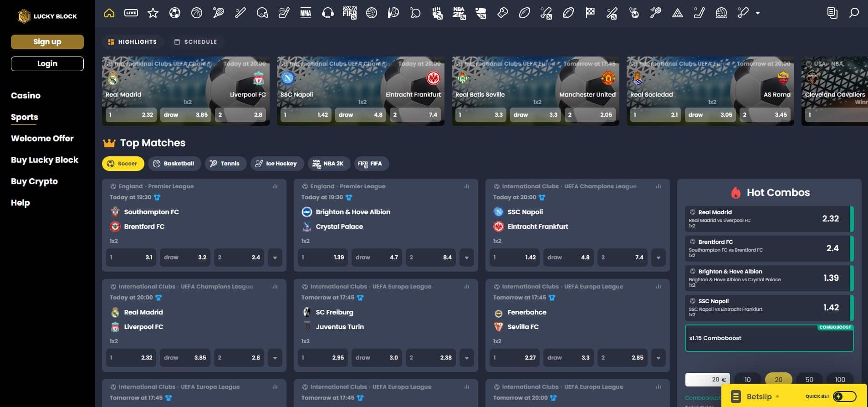
Task: Open the Volta FIFA 24 icon
Action: tap(350, 13)
